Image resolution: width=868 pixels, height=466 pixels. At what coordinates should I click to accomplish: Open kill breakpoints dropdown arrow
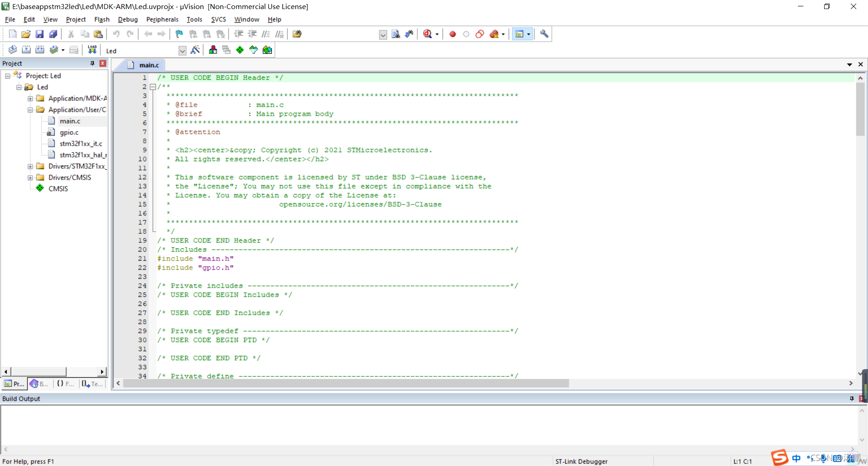(503, 34)
